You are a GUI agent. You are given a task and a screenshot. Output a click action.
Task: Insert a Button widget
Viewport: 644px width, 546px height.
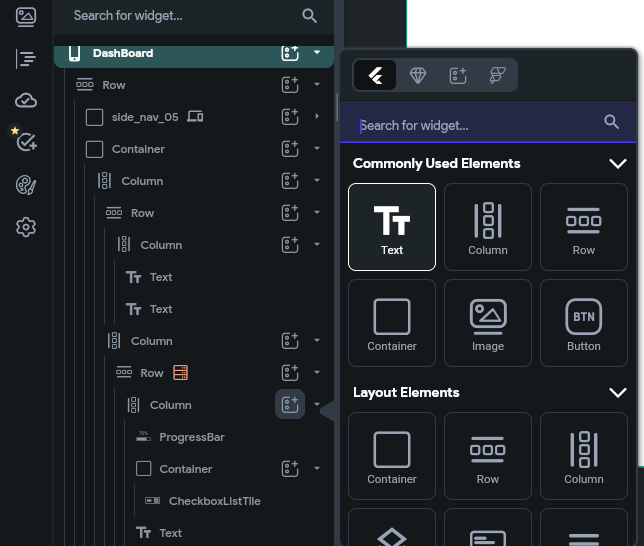point(584,323)
